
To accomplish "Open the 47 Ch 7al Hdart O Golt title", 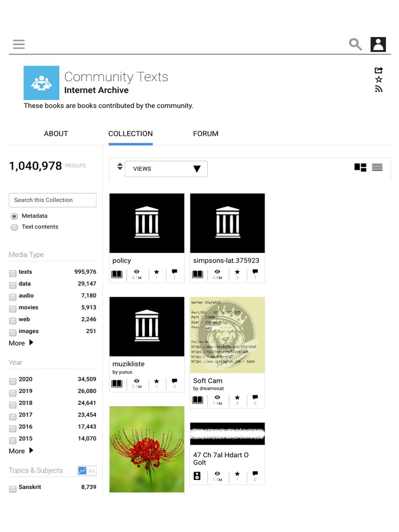I will click(221, 459).
